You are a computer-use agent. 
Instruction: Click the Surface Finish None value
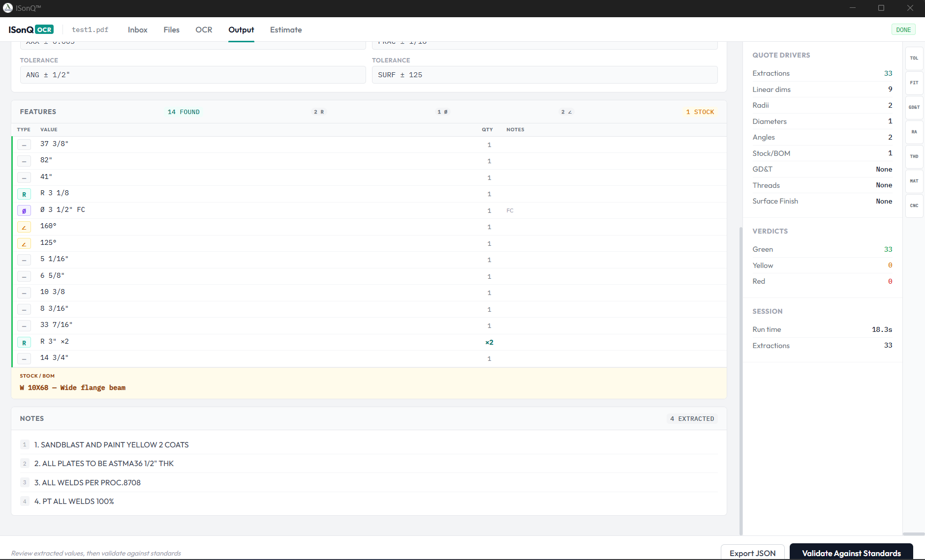[x=884, y=201]
